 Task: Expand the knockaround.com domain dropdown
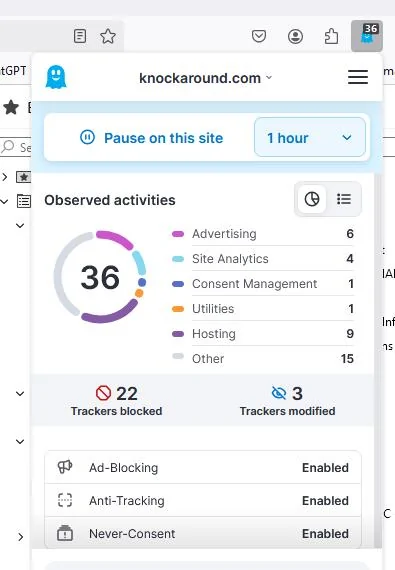coord(269,77)
